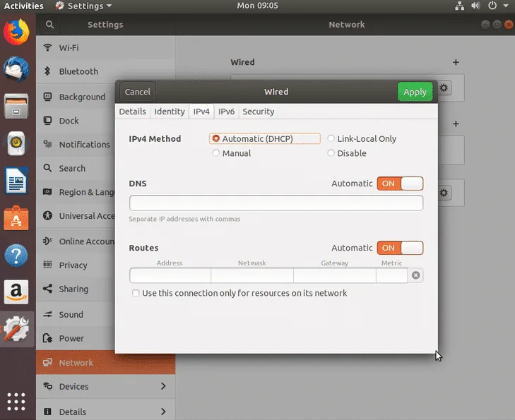The height and width of the screenshot is (420, 515).
Task: Select Search in the sidebar
Action: click(x=76, y=168)
